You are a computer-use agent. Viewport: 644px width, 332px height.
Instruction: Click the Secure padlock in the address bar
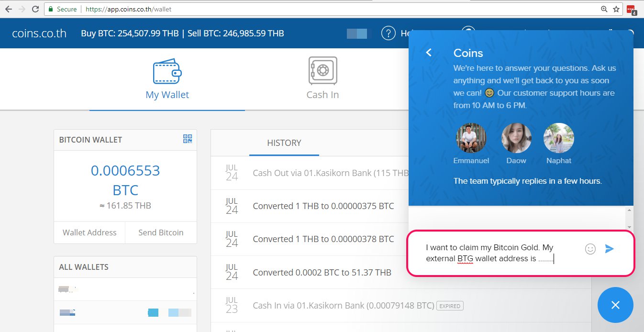[51, 9]
